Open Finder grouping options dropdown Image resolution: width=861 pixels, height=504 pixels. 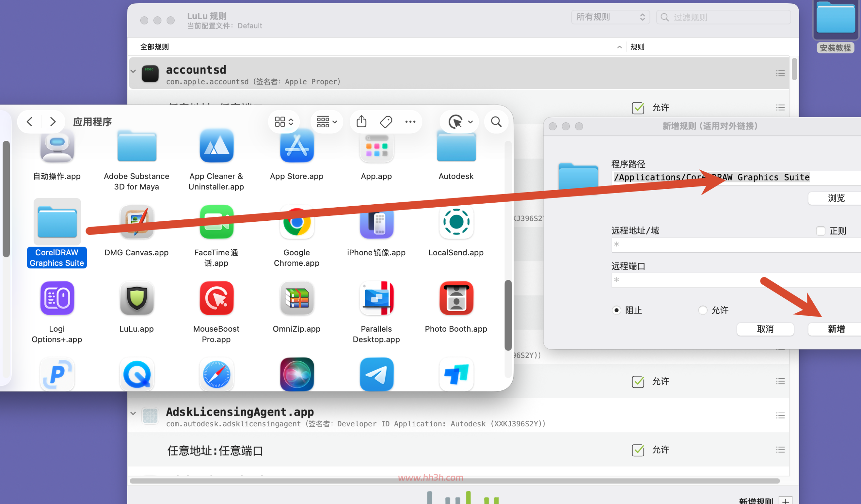327,122
